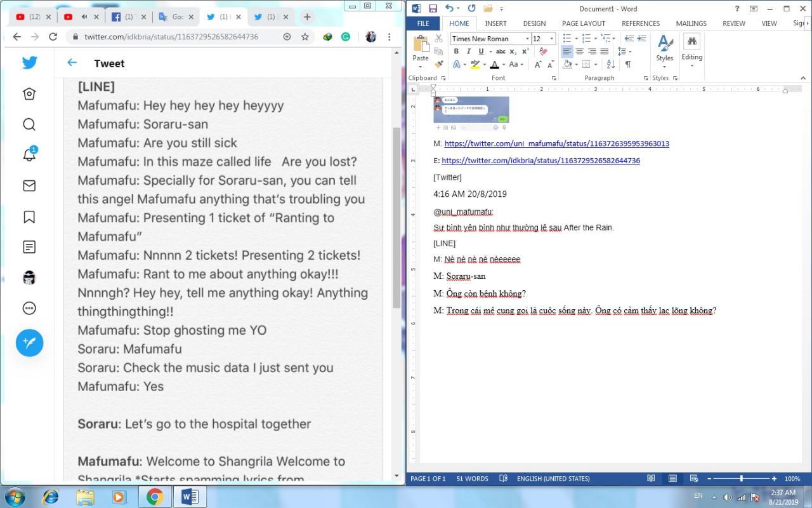This screenshot has width=812, height=508.
Task: Open the Twitter Explore search icon
Action: click(29, 124)
